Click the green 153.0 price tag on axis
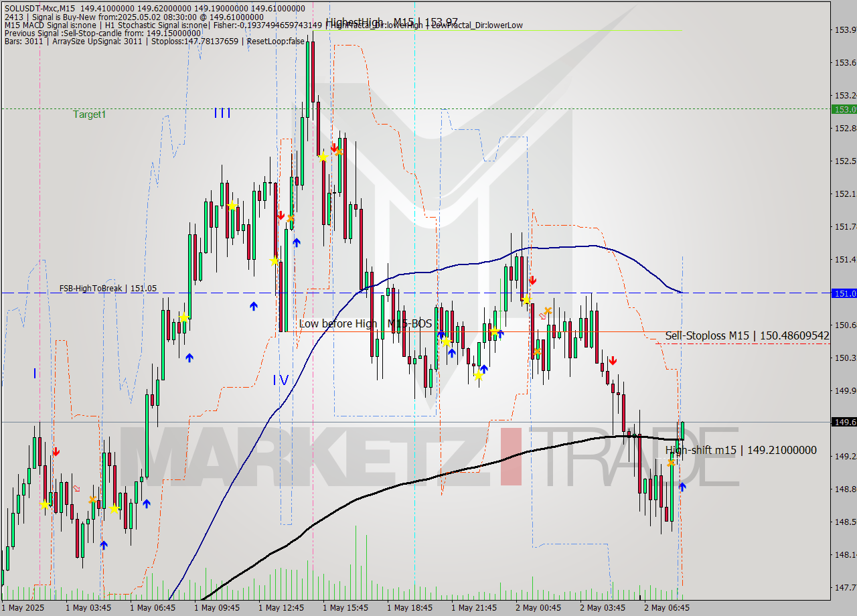 (x=843, y=109)
